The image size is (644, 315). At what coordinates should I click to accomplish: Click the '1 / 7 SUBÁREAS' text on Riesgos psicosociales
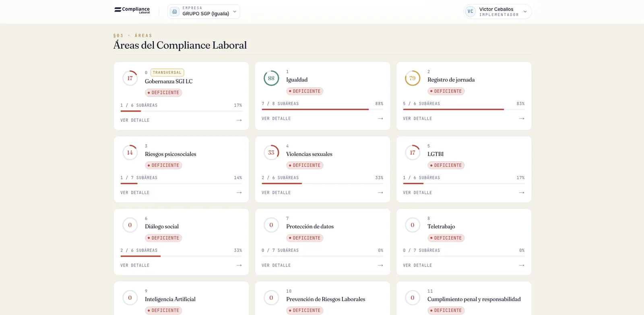point(139,178)
